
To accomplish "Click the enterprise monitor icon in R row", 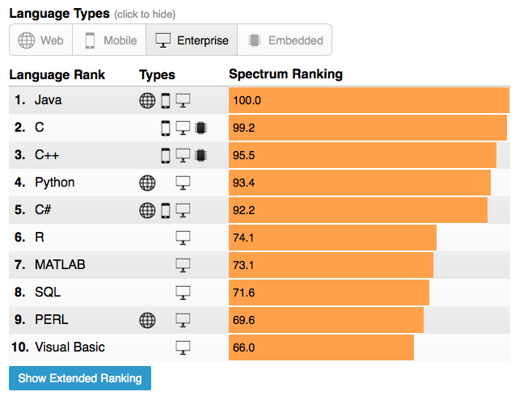I will coord(183,238).
